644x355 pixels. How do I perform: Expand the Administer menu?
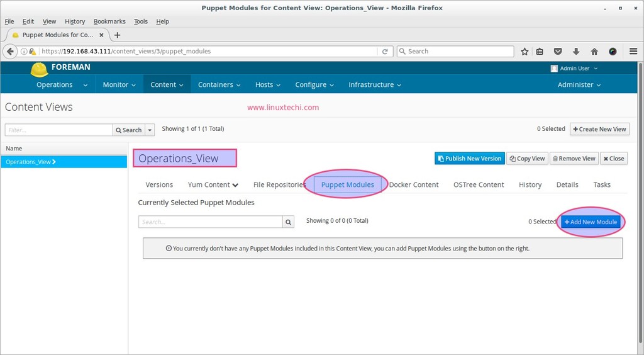tap(579, 84)
